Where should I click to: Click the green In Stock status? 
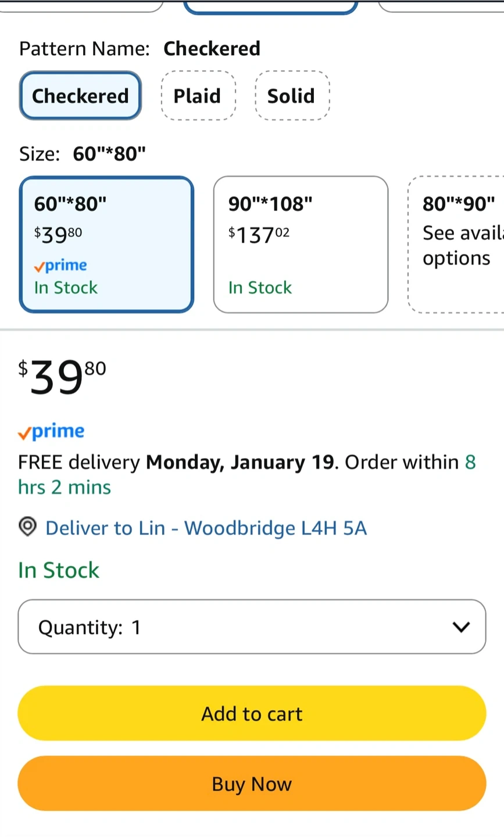59,570
